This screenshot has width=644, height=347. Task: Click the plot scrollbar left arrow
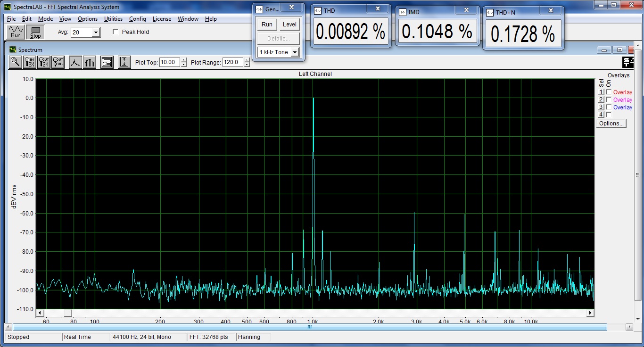coord(40,313)
